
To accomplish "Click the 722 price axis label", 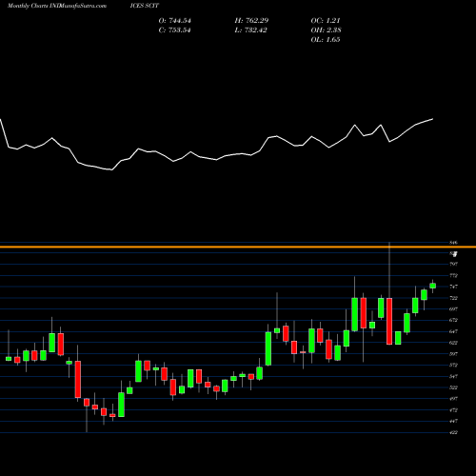I will click(453, 298).
